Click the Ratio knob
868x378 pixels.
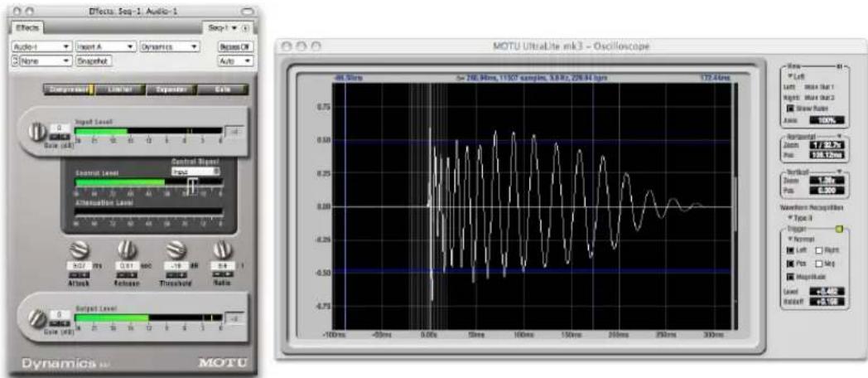click(x=221, y=249)
